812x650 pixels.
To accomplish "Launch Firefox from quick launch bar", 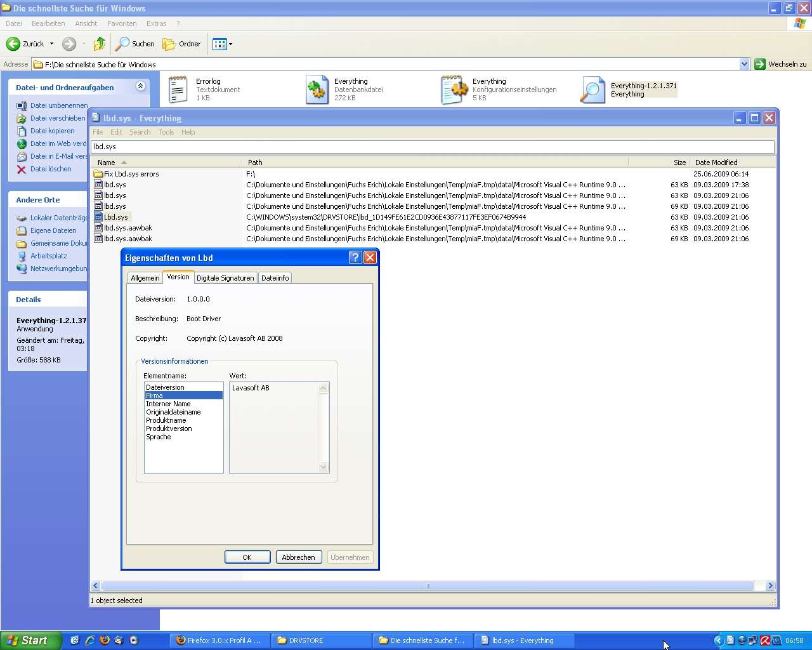I will click(105, 640).
